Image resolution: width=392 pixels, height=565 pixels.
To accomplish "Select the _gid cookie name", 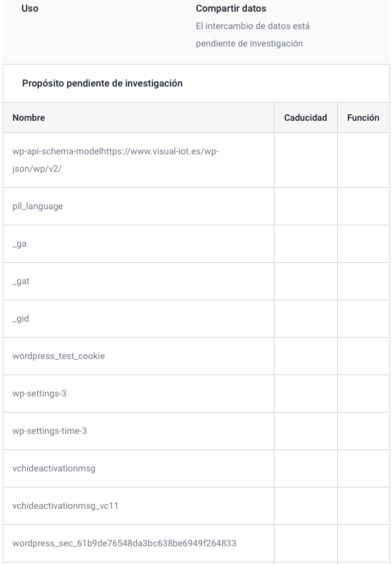I will [x=21, y=319].
